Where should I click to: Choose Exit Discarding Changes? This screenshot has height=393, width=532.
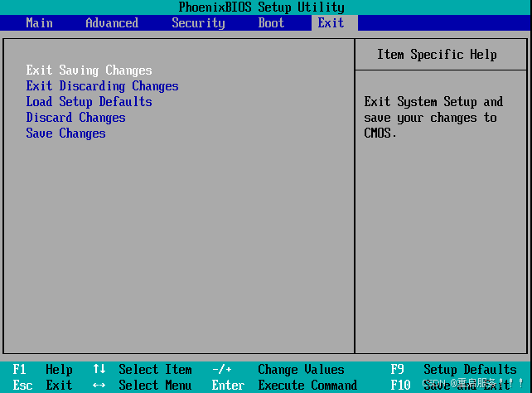point(102,86)
